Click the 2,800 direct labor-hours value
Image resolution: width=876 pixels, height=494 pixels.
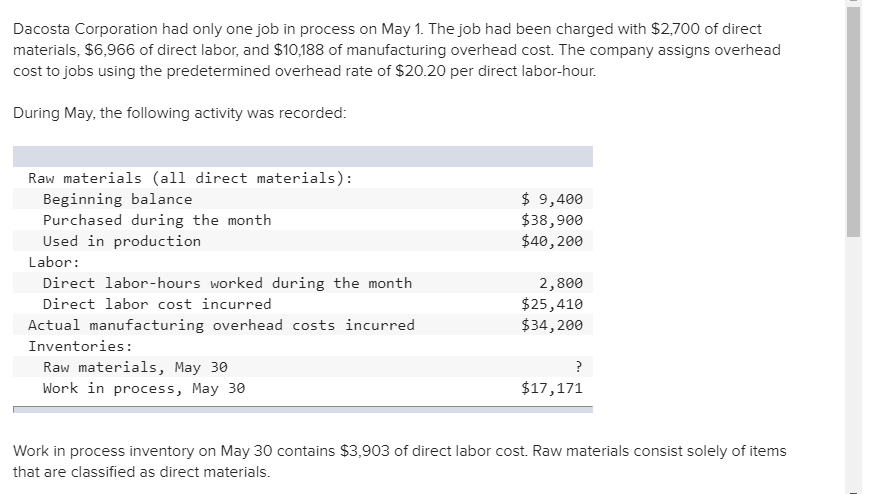click(x=561, y=283)
